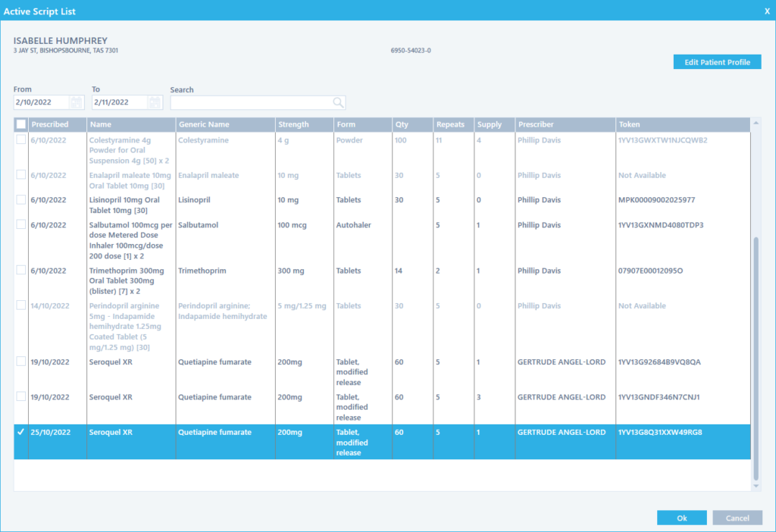
Task: Focus the Search text field
Action: coord(250,102)
